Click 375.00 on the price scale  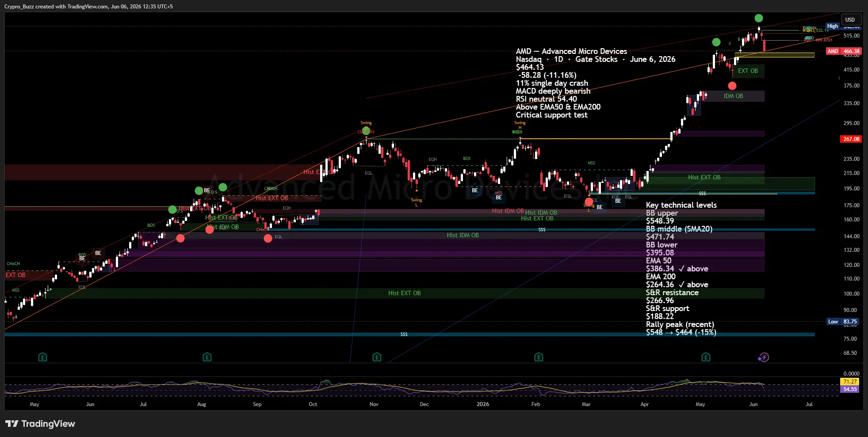(x=851, y=86)
